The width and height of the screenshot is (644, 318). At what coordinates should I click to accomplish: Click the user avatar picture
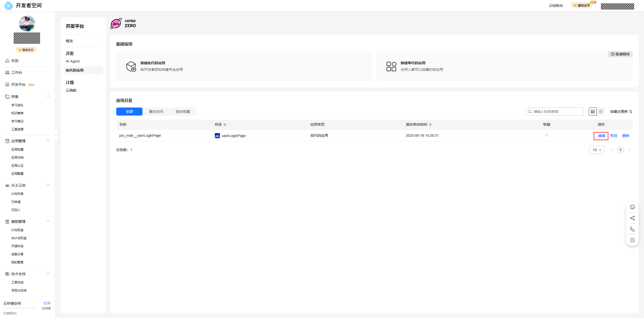(27, 23)
